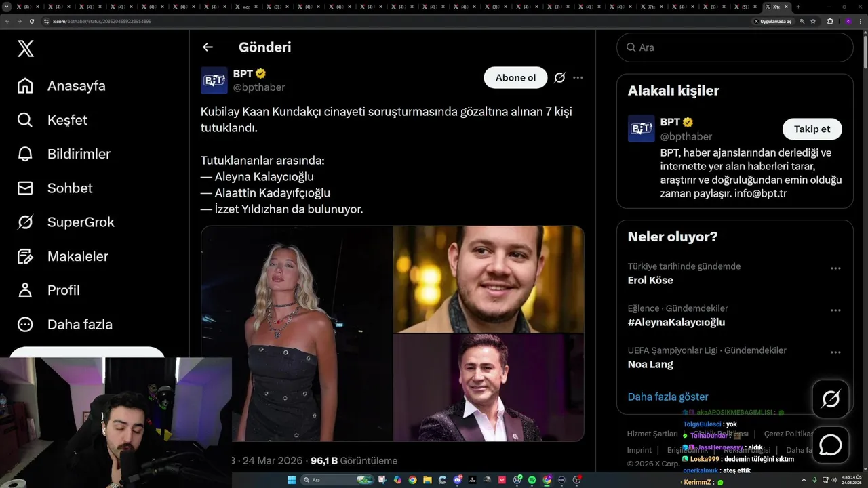
Task: Click BPT avatar on the post
Action: (214, 80)
